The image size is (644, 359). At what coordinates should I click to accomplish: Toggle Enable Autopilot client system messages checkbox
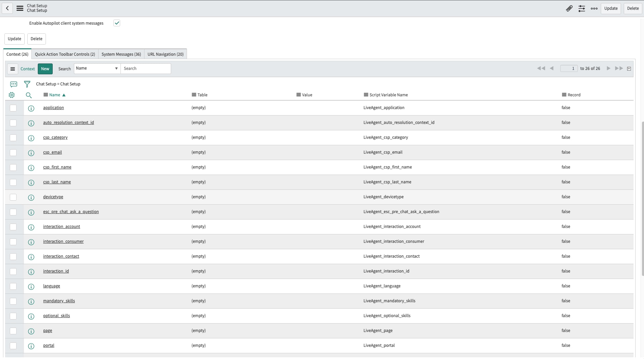pos(117,23)
